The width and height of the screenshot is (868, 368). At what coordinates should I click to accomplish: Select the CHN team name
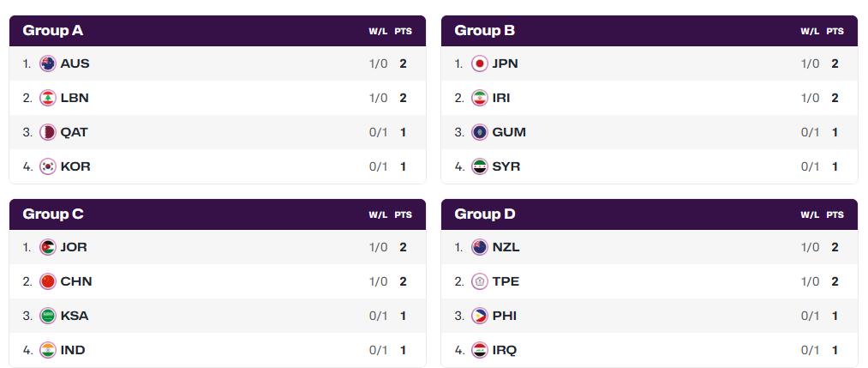click(x=76, y=281)
